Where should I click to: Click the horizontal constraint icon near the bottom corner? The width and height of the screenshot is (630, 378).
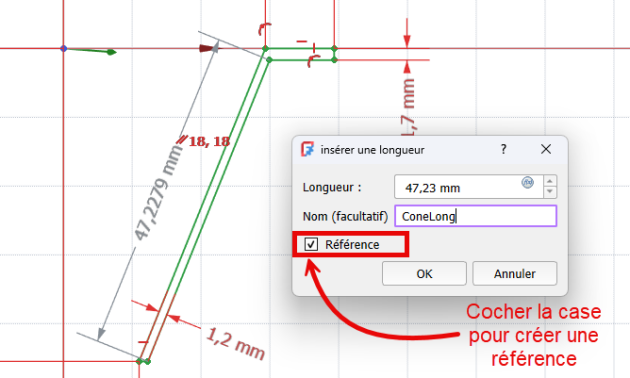tap(143, 342)
